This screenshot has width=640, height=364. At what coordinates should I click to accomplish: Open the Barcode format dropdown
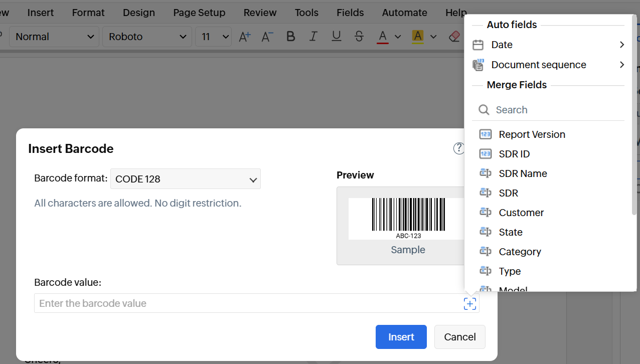tap(186, 179)
